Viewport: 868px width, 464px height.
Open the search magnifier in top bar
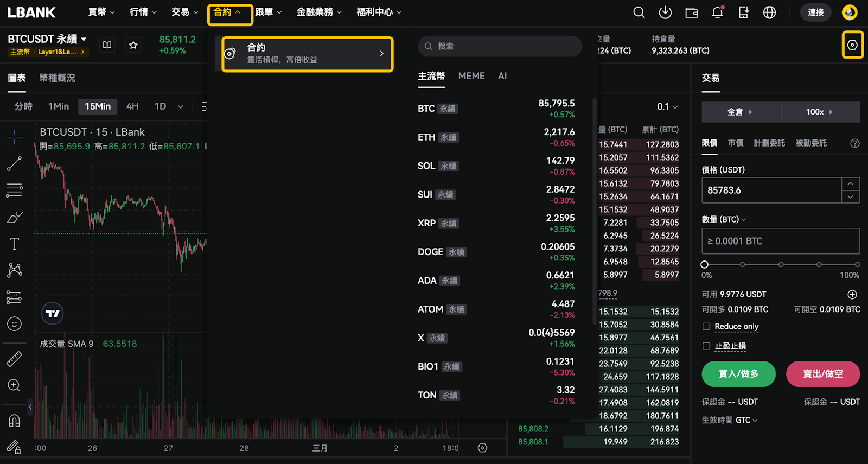coord(639,12)
